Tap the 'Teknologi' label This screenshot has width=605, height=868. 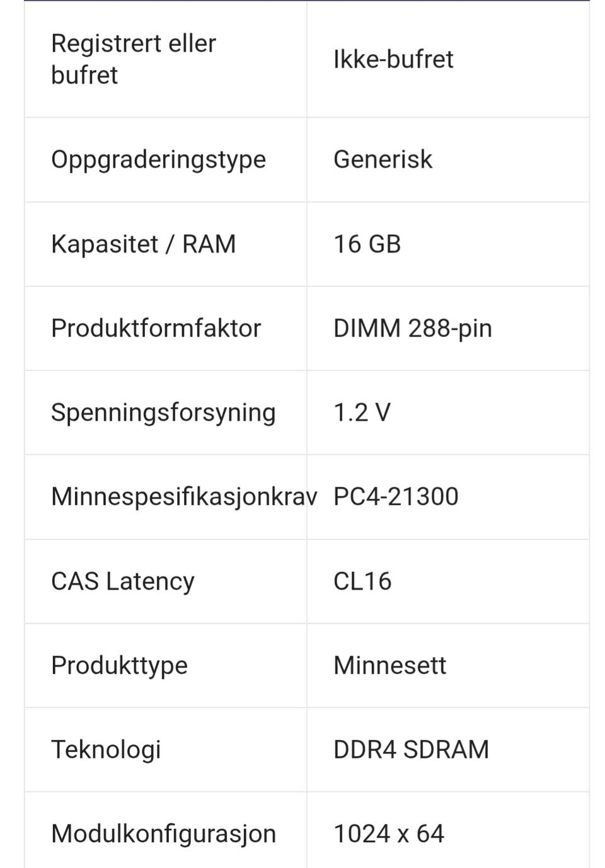coord(106,750)
